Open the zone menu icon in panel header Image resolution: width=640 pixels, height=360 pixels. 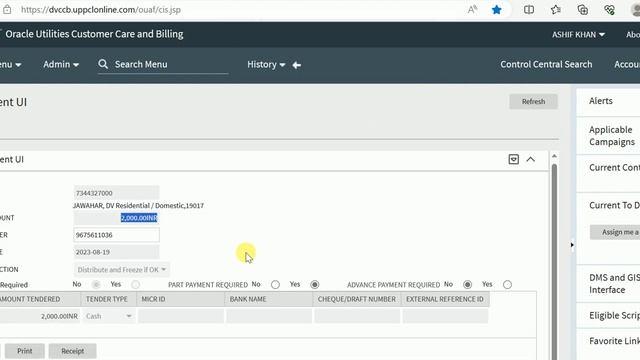click(513, 159)
